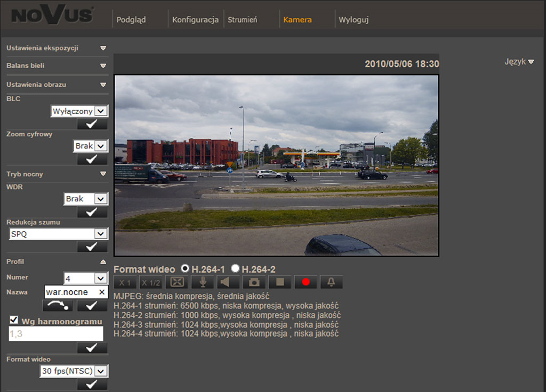This screenshot has width=546, height=392.
Task: Enable the microphone talk icon
Action: click(202, 282)
